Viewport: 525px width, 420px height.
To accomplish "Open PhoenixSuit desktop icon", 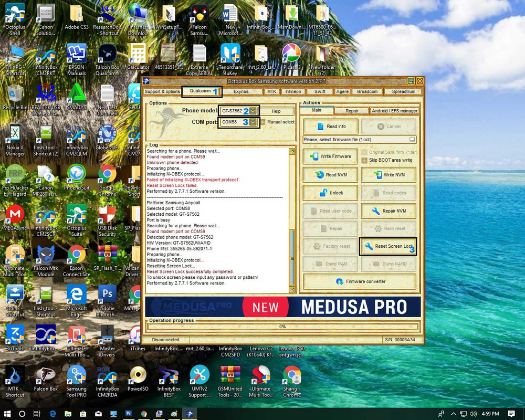I will pos(77,177).
